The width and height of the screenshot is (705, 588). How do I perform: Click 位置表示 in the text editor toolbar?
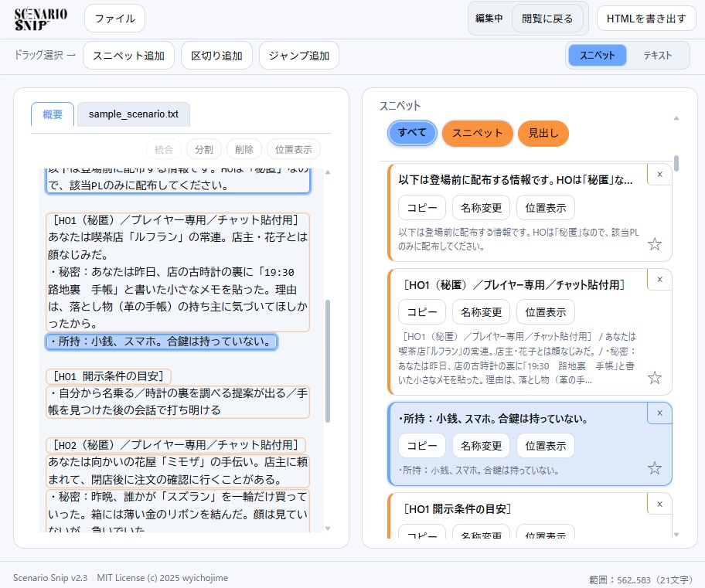coord(294,149)
